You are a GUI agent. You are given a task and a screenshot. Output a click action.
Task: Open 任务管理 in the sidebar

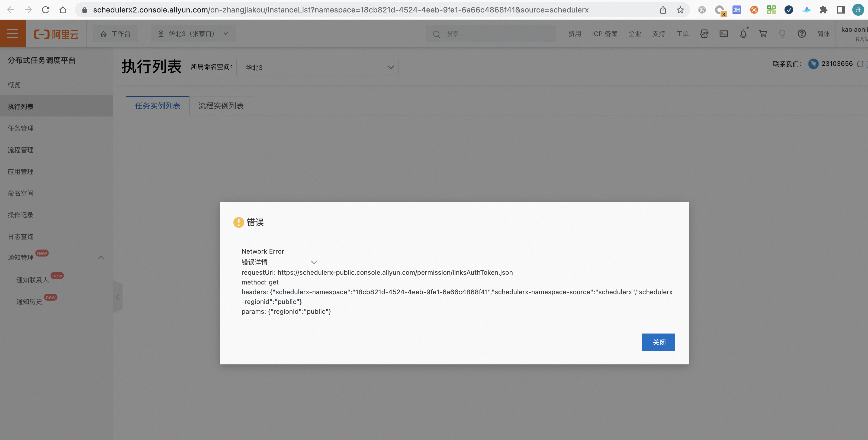click(x=21, y=128)
